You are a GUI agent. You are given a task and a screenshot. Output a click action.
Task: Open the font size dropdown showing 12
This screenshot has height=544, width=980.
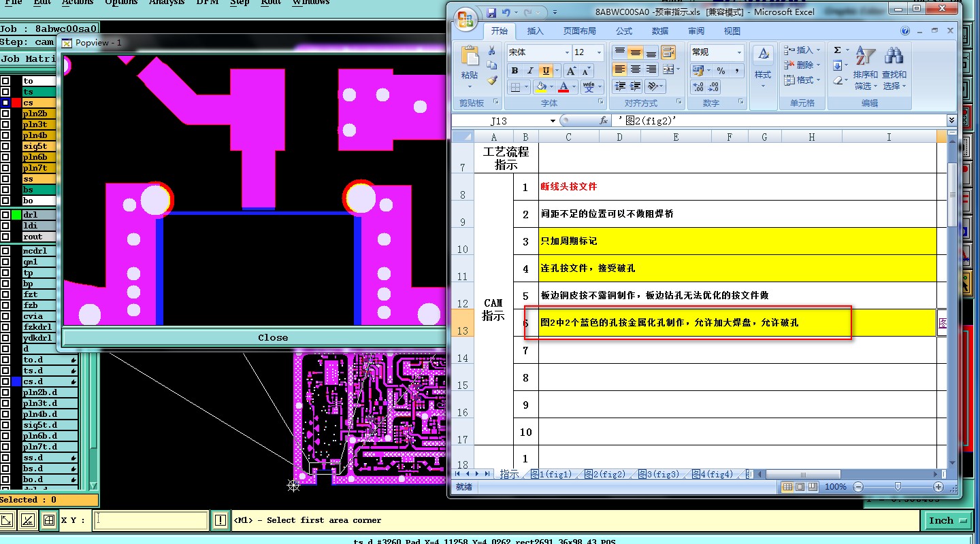click(x=599, y=52)
